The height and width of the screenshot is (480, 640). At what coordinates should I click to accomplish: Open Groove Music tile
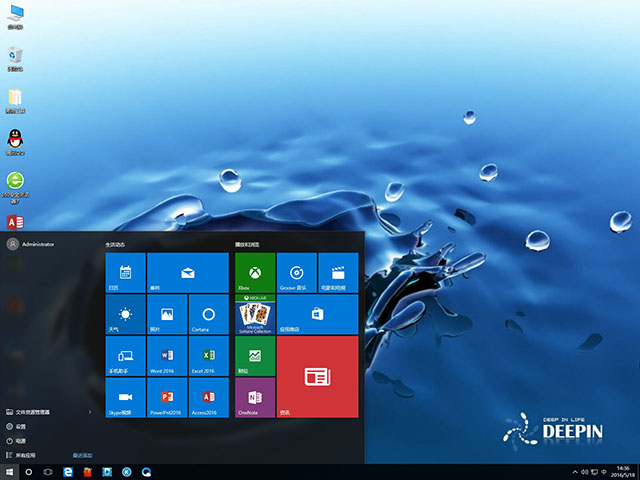(296, 272)
